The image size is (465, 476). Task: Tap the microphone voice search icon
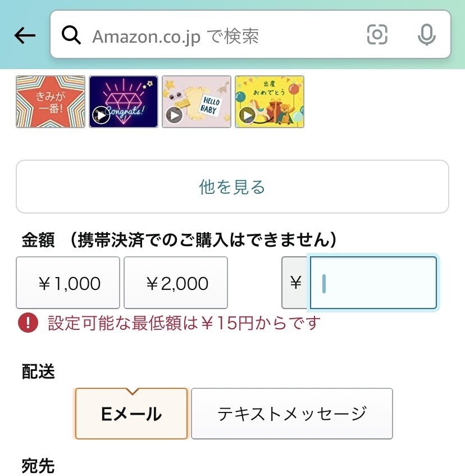(426, 35)
